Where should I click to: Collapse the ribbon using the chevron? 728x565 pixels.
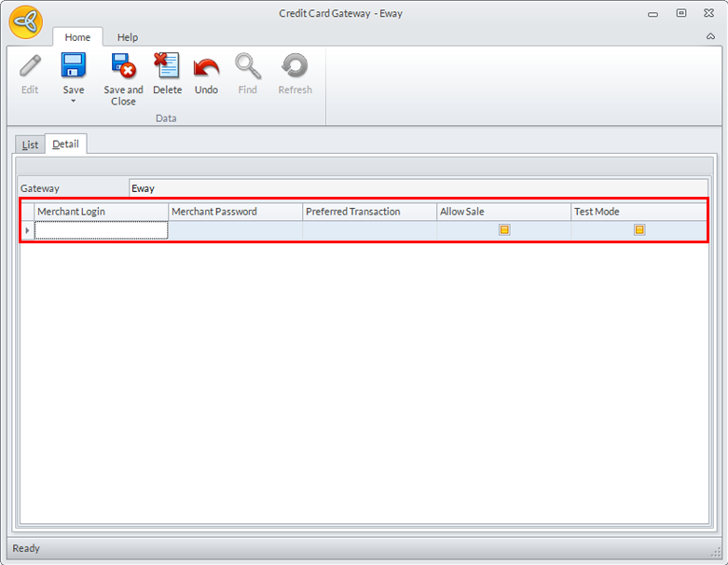[711, 36]
